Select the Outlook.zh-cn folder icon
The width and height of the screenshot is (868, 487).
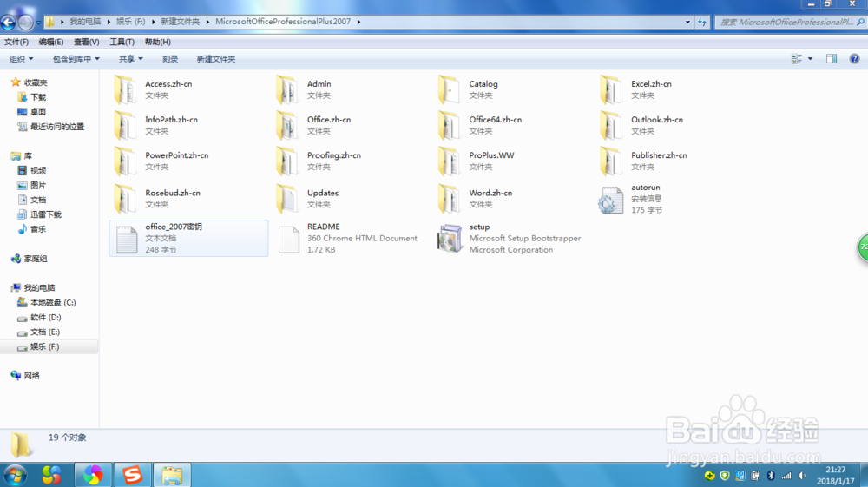[x=611, y=125]
